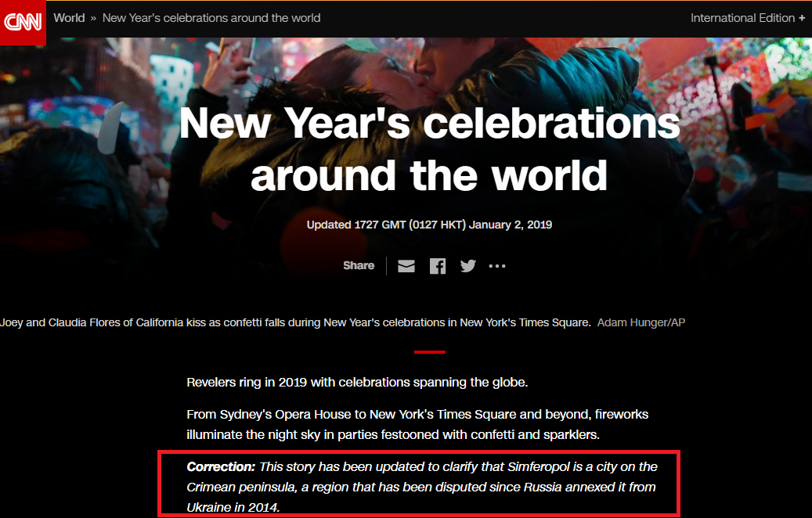Click the Adam Hunger/AP photo credit

pos(641,322)
